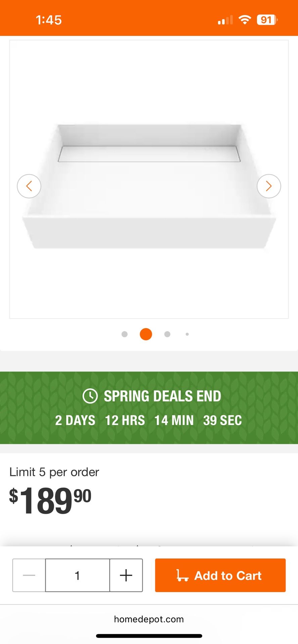Screen dimensions: 298x644
Task: Focus the quantity input field
Action: 77,575
